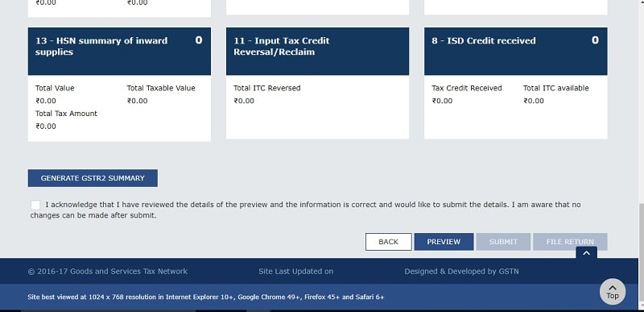Select the Total Tax Amount value in the HSN tile

[46, 127]
